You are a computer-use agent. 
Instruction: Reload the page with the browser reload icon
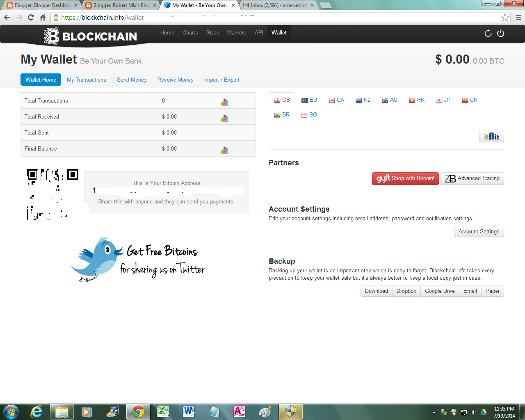click(x=31, y=17)
